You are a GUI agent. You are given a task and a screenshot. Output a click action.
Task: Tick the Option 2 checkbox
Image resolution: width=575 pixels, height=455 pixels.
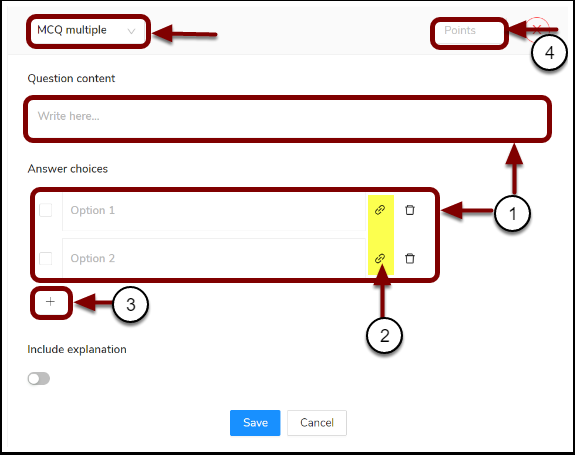pos(45,258)
